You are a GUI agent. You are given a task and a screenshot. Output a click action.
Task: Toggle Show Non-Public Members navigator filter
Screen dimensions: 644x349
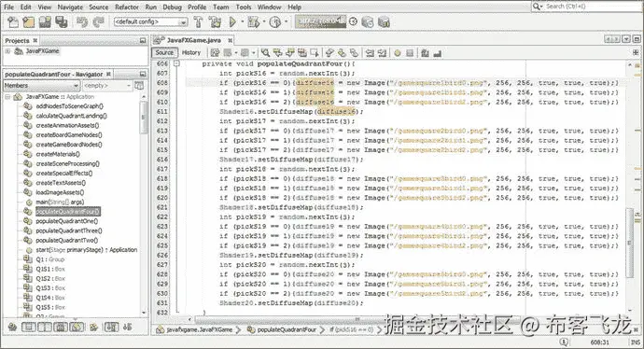(61, 327)
